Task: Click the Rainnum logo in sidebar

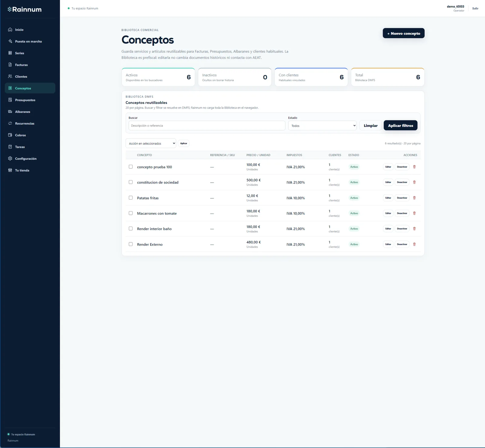Action: click(x=25, y=9)
